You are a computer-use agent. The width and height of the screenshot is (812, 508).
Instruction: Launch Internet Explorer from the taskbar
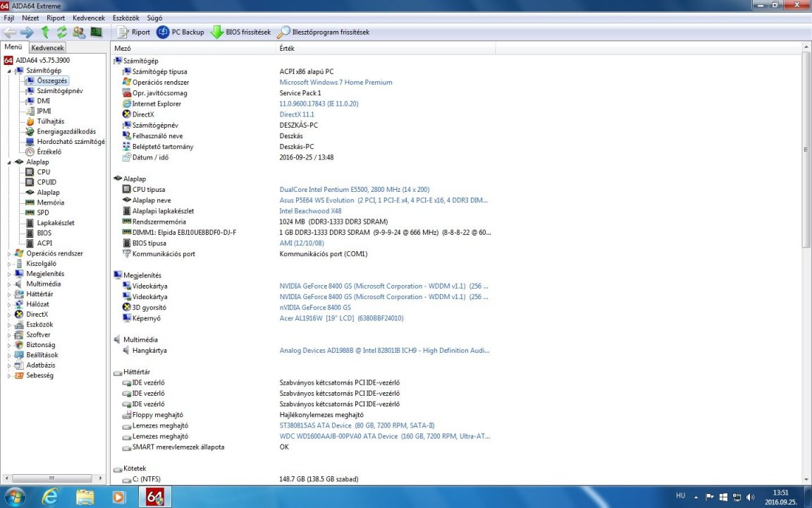point(50,497)
